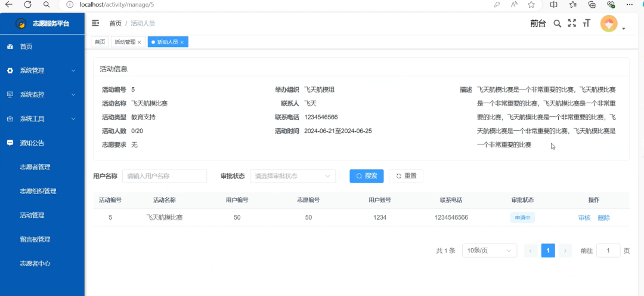Click the password key icon in address bar
Image resolution: width=644 pixels, height=296 pixels.
coord(497,5)
